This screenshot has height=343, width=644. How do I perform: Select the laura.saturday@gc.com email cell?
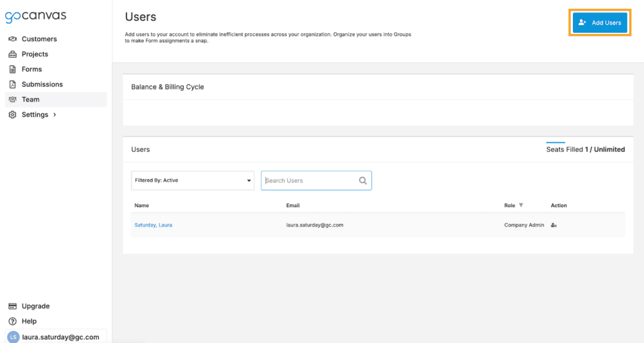[314, 225]
